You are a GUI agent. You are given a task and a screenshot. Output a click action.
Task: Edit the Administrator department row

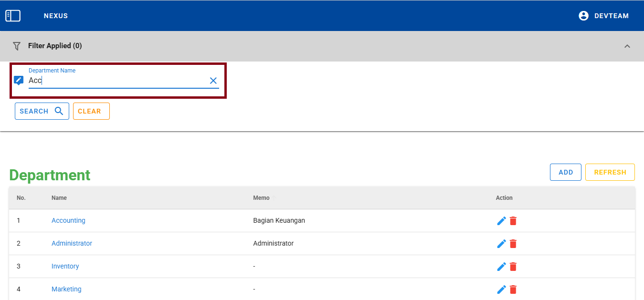[501, 244]
